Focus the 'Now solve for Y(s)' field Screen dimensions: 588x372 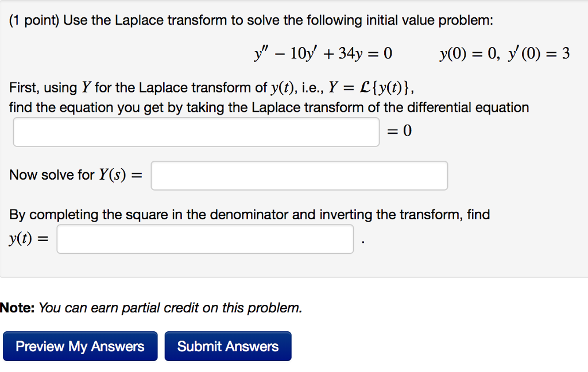(299, 175)
